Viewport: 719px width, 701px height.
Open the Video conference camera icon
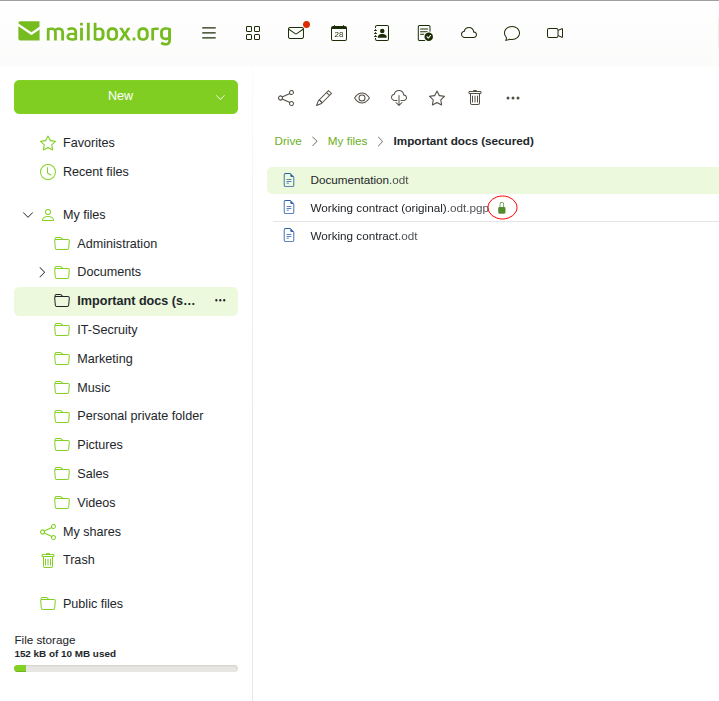(555, 33)
